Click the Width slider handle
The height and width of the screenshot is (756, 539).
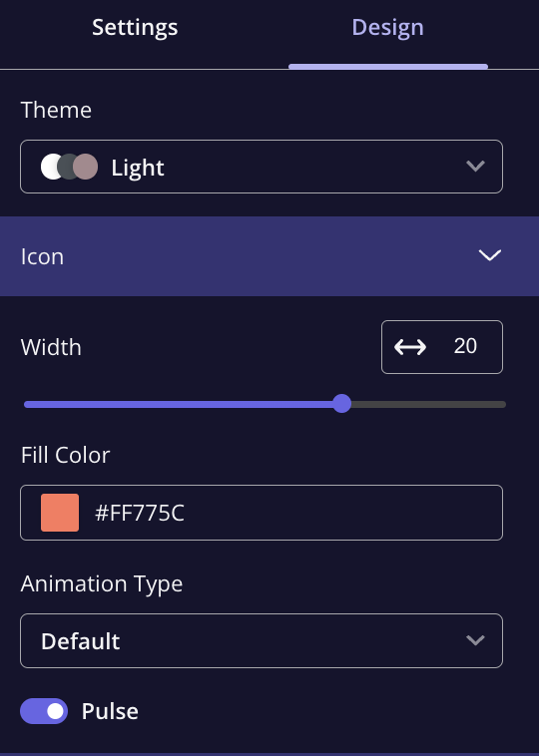click(342, 404)
